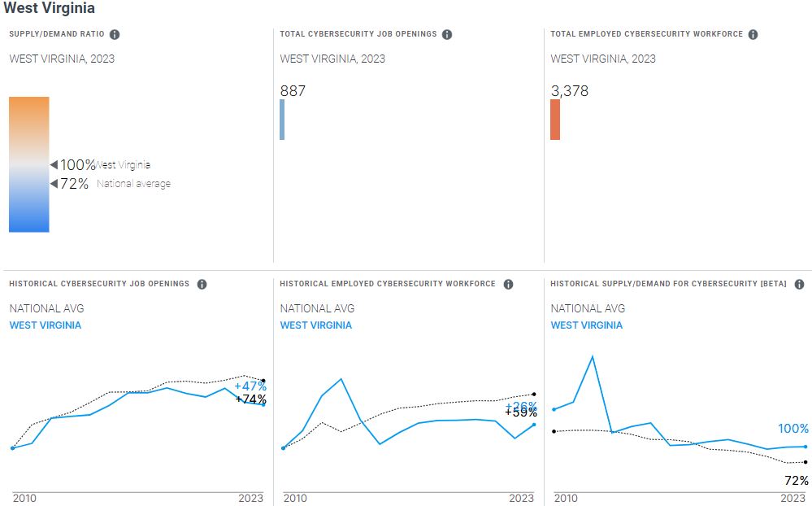Click the blue 100% label on historical supply/demand chart
The width and height of the screenshot is (812, 506).
(793, 429)
